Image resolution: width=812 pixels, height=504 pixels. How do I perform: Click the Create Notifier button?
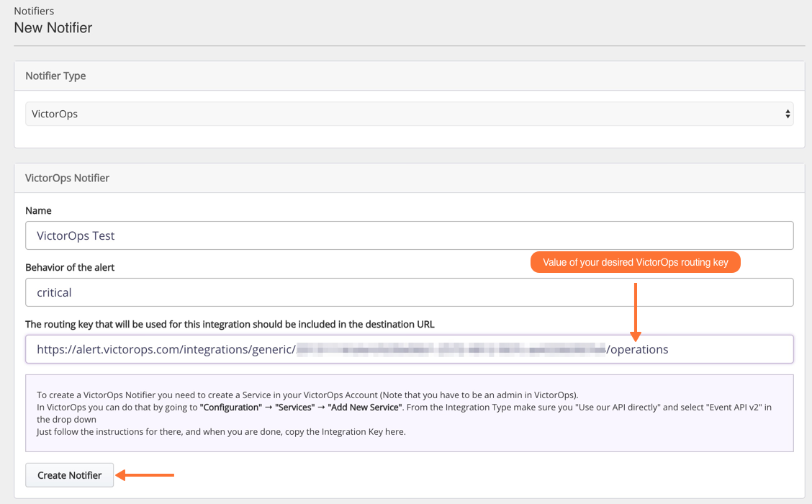pyautogui.click(x=69, y=474)
